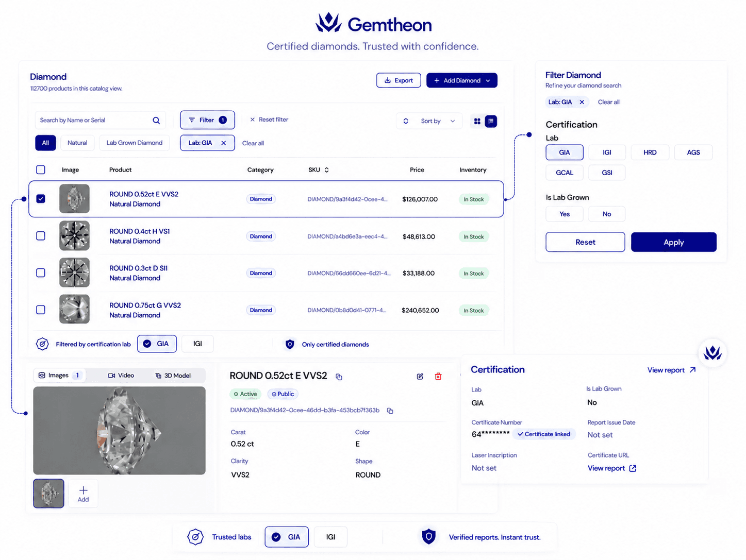This screenshot has width=746, height=560.
Task: Switch to the Video media tab
Action: 121,376
